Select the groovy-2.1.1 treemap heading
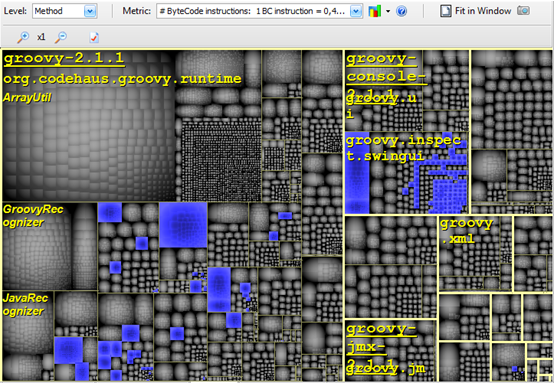The image size is (555, 383). (64, 58)
